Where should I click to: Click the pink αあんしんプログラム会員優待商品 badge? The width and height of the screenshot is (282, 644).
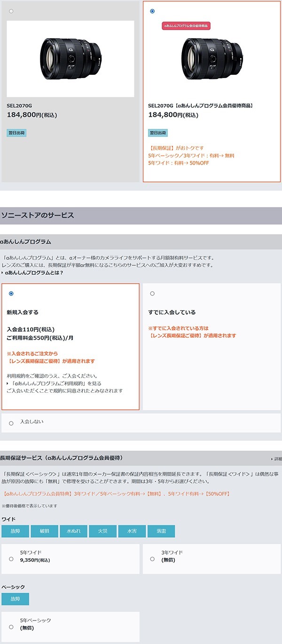pos(186,26)
